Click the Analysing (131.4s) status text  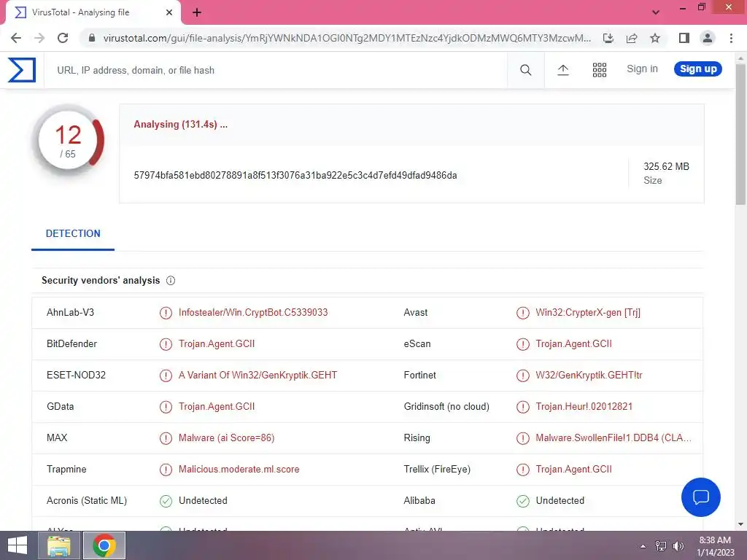[x=181, y=124]
